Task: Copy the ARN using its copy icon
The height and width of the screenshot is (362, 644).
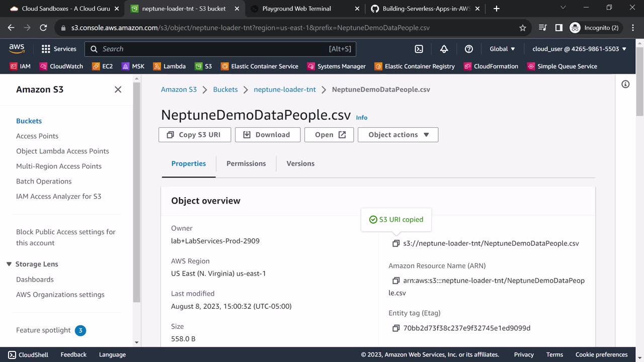Action: click(x=396, y=281)
